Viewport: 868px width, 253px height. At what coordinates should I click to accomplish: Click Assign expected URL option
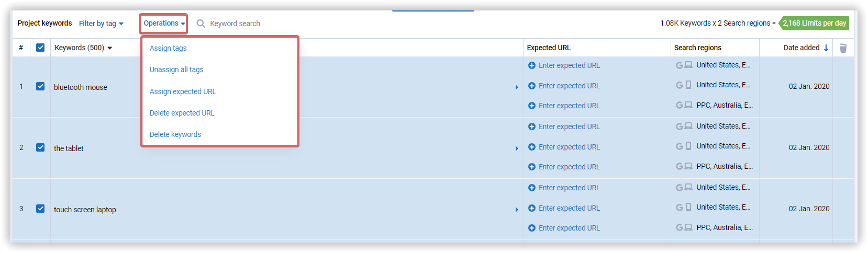pyautogui.click(x=183, y=91)
